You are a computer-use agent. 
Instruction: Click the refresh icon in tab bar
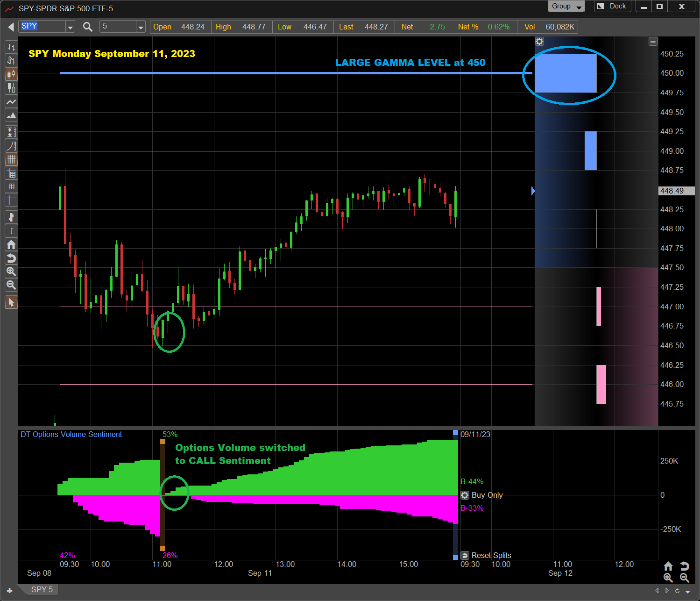coord(677,591)
